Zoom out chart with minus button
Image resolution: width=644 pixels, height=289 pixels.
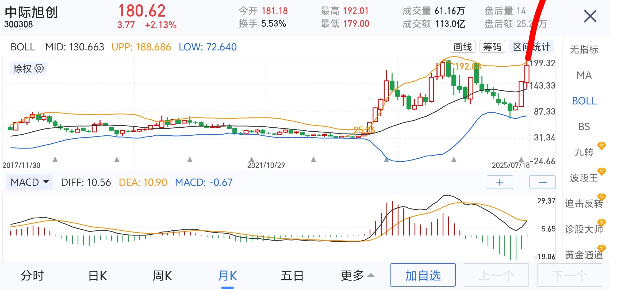(x=542, y=182)
